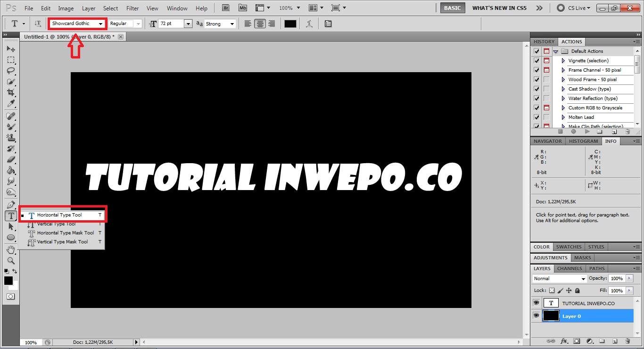The image size is (644, 349).
Task: Select the Zoom tool
Action: click(x=10, y=260)
